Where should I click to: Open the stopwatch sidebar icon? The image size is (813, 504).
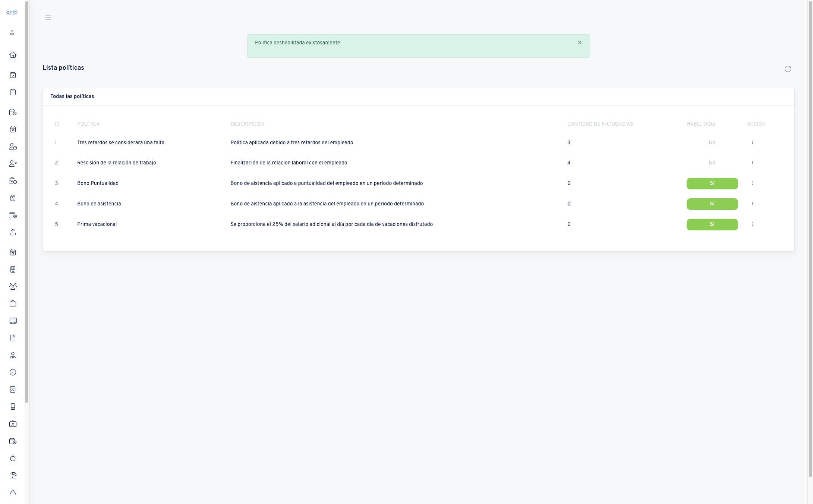click(13, 458)
